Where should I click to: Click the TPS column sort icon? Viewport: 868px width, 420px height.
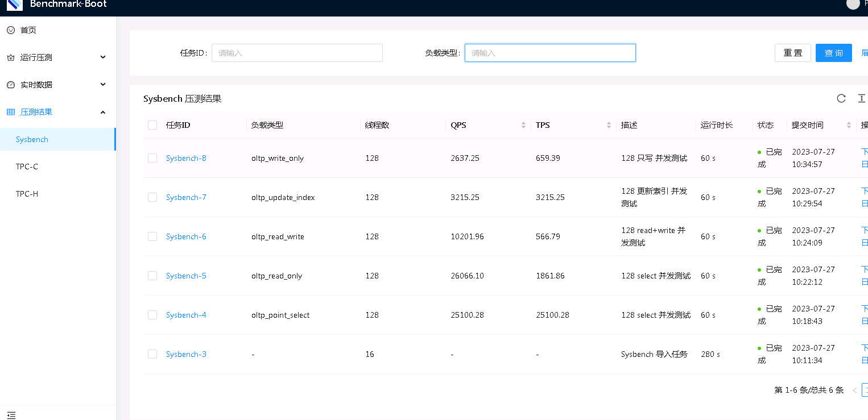click(x=609, y=125)
